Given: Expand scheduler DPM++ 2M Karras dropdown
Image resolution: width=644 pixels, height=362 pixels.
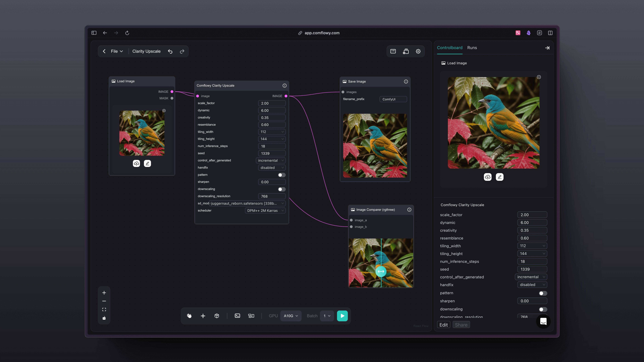Looking at the screenshot, I should [265, 211].
